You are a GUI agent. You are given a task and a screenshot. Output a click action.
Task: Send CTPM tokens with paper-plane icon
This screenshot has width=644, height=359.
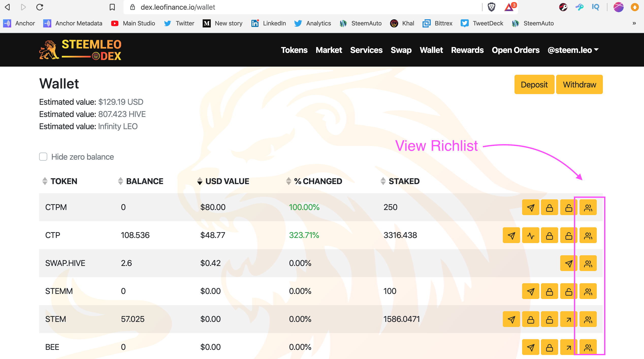(x=530, y=207)
